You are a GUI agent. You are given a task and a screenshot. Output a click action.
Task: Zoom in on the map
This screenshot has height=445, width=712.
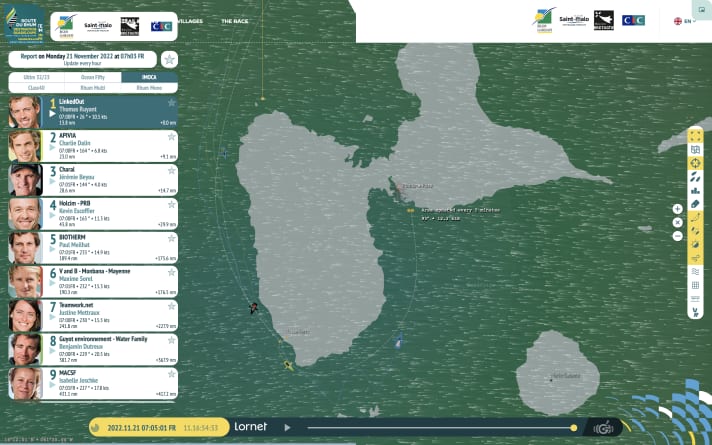(677, 208)
